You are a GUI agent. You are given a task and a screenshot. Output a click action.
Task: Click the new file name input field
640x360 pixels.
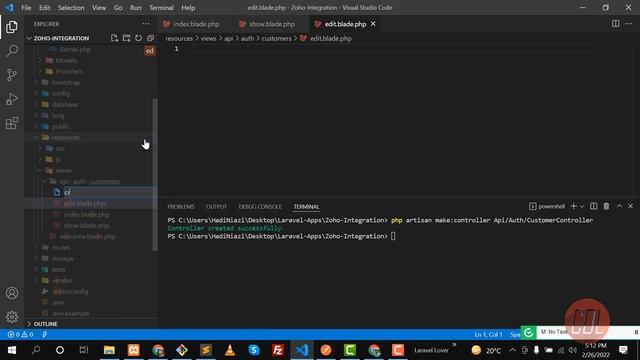click(110, 192)
